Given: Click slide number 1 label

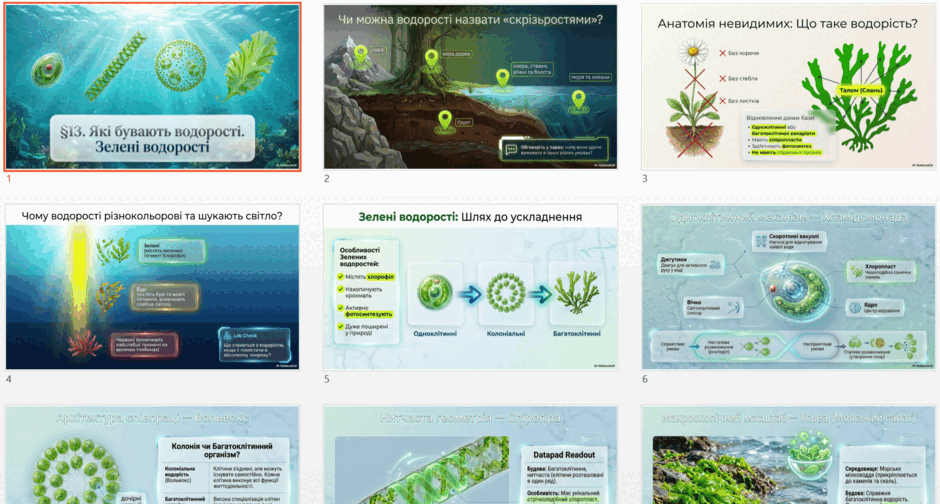Looking at the screenshot, I should (8, 179).
